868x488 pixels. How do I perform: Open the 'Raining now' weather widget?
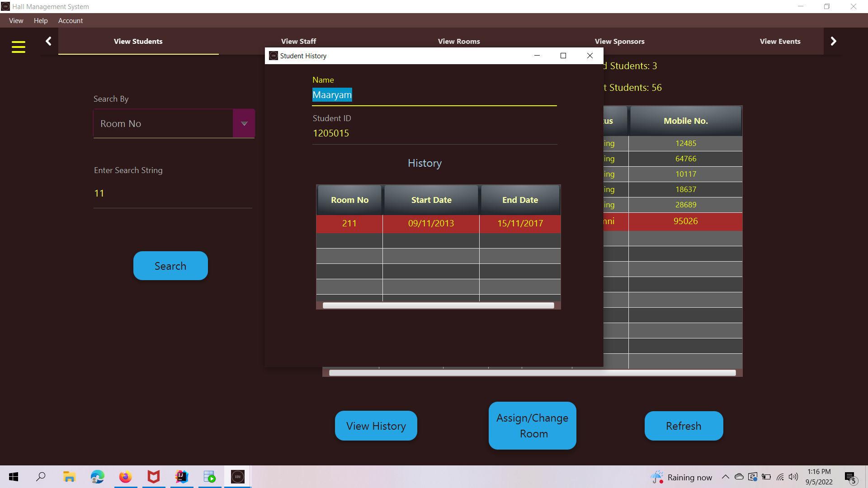point(681,477)
